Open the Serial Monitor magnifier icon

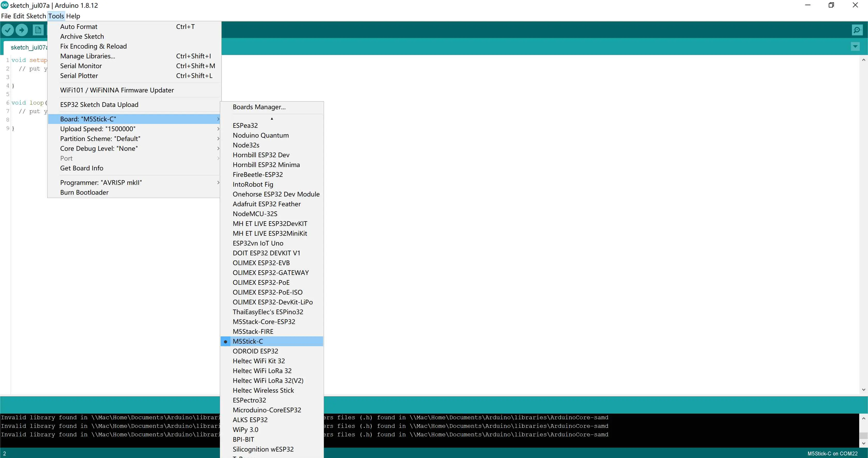pos(857,30)
